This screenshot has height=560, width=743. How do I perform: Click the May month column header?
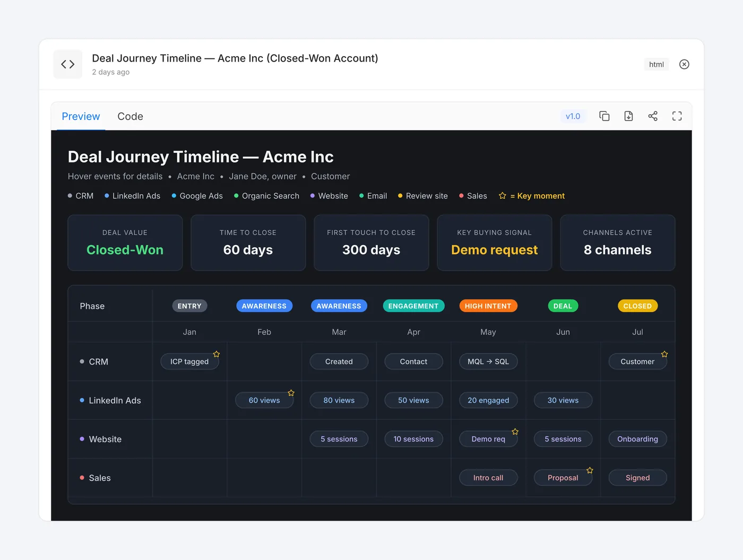(x=488, y=332)
